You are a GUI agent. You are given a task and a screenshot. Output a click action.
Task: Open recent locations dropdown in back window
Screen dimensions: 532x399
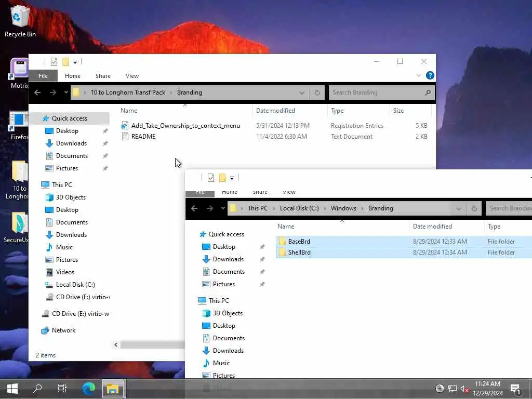[x=66, y=92]
